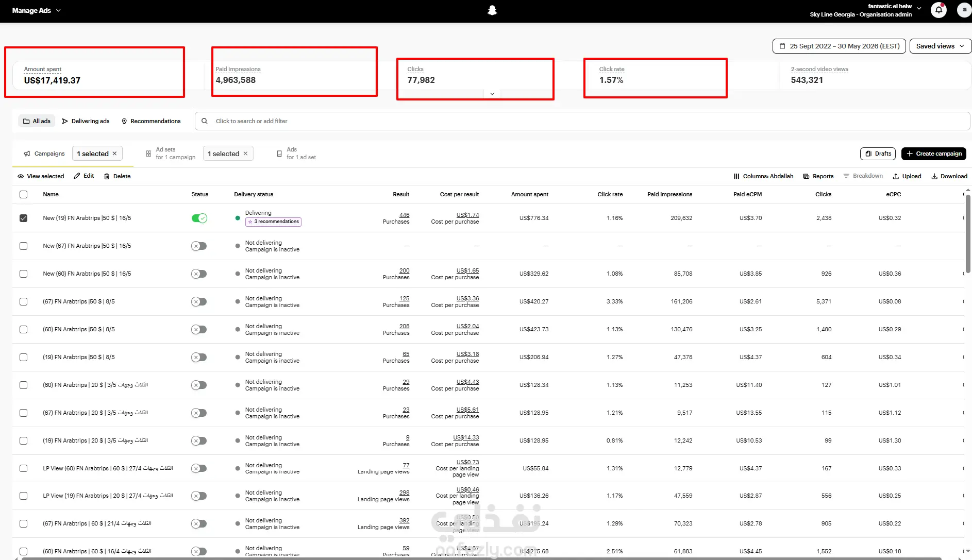
Task: Enable LP View (19) FN Arabtrips status toggle
Action: (199, 496)
